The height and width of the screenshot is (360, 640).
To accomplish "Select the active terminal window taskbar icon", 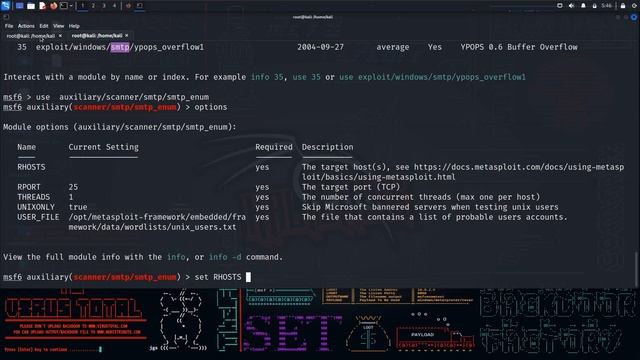I will [x=140, y=6].
